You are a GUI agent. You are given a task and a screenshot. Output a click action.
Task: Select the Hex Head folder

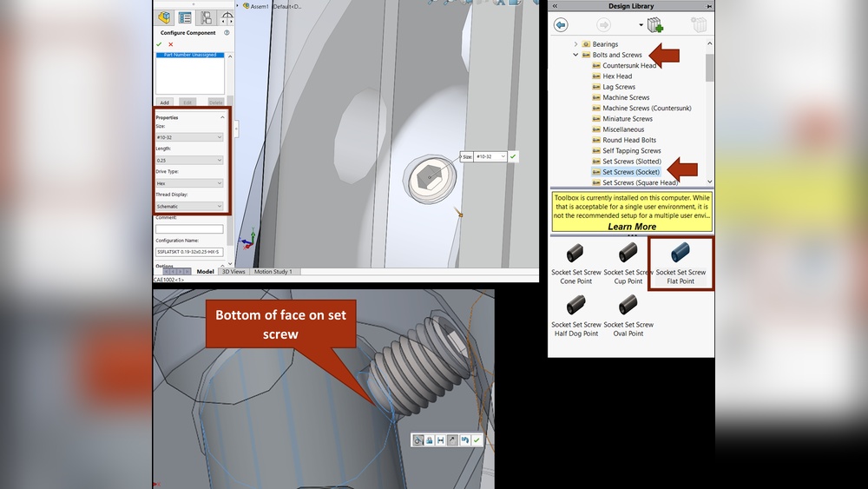pos(612,76)
